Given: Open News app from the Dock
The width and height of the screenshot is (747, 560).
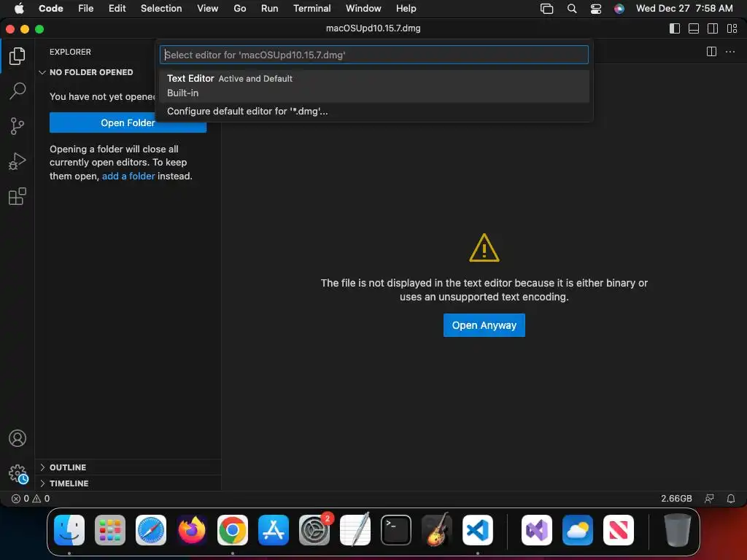Looking at the screenshot, I should (x=619, y=530).
